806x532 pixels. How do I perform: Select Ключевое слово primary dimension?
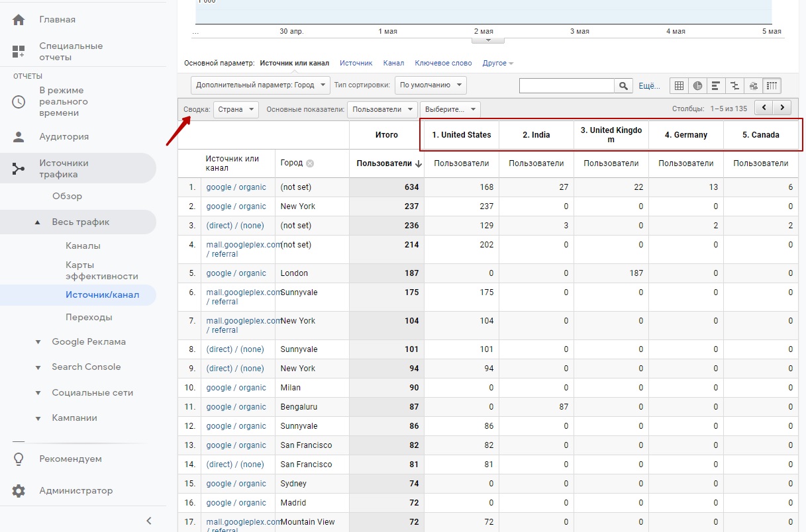[x=443, y=63]
